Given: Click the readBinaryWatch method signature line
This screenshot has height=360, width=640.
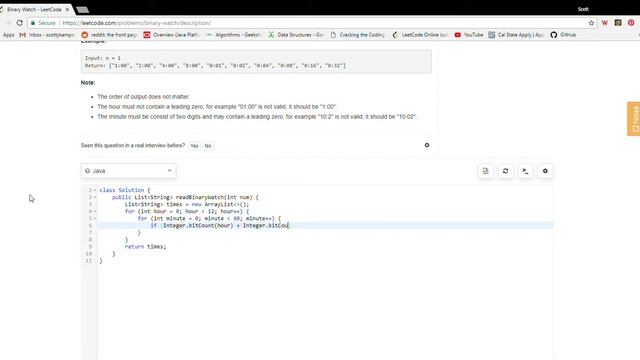Looking at the screenshot, I should (x=185, y=198).
